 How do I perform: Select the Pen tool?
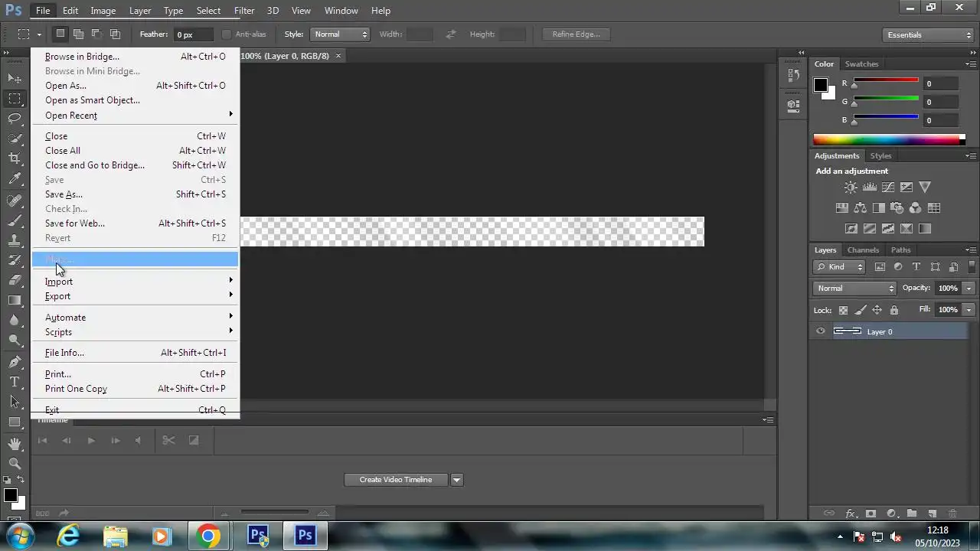pyautogui.click(x=15, y=361)
